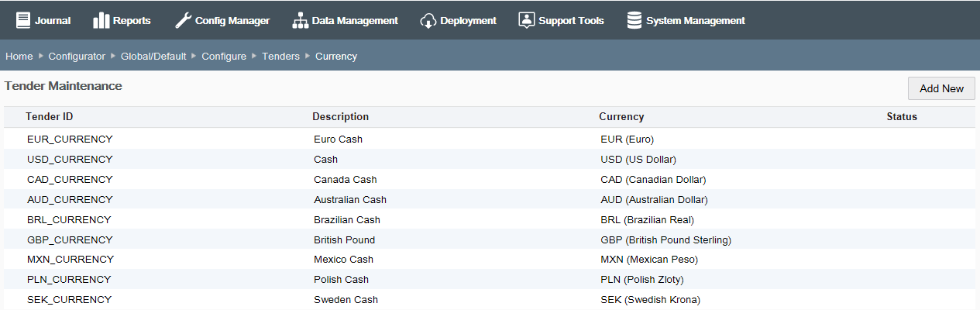Sort by the Tender ID column header
This screenshot has height=310, width=980.
[50, 117]
